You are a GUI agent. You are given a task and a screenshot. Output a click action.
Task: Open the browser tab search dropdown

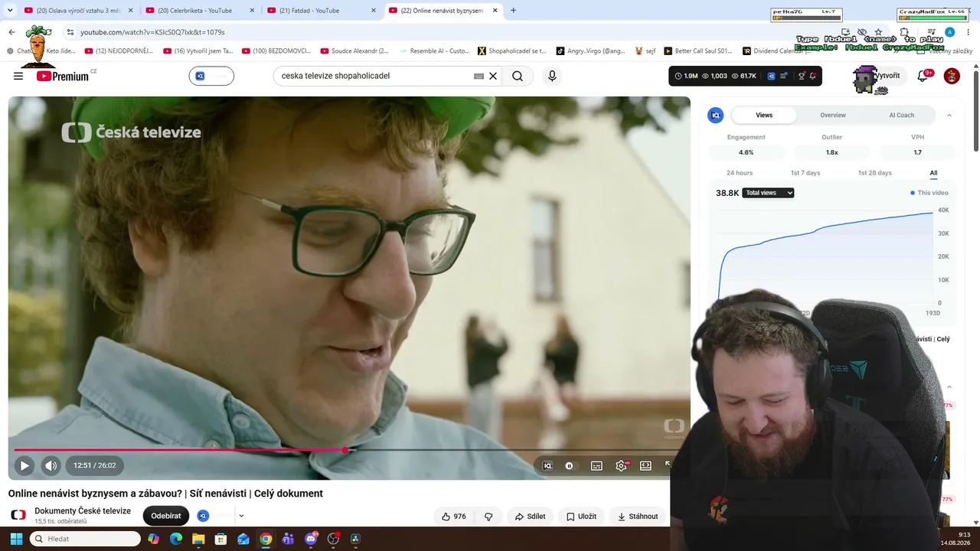point(11,10)
